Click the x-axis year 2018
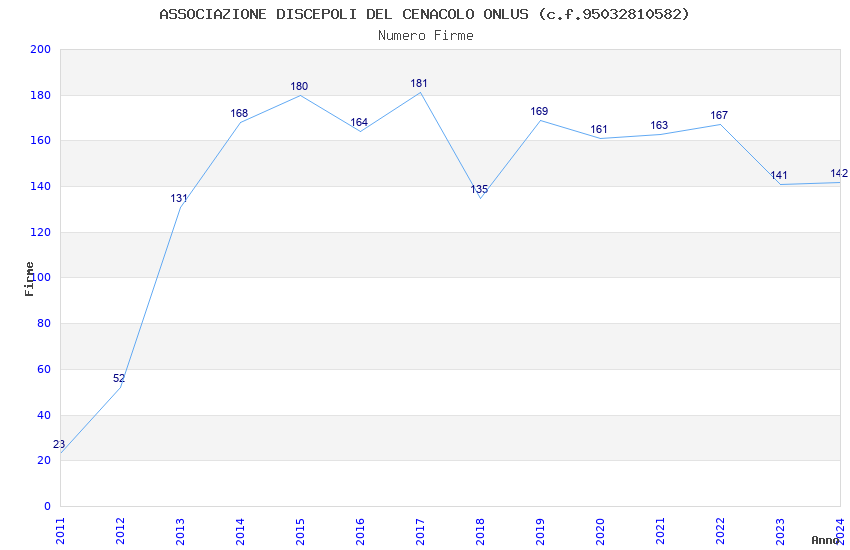This screenshot has width=850, height=550. 480,531
